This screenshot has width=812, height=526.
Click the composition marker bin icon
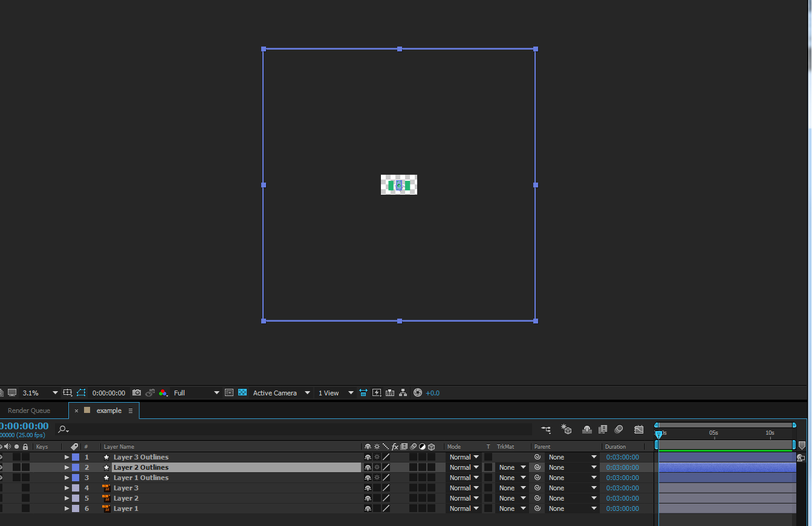[802, 445]
